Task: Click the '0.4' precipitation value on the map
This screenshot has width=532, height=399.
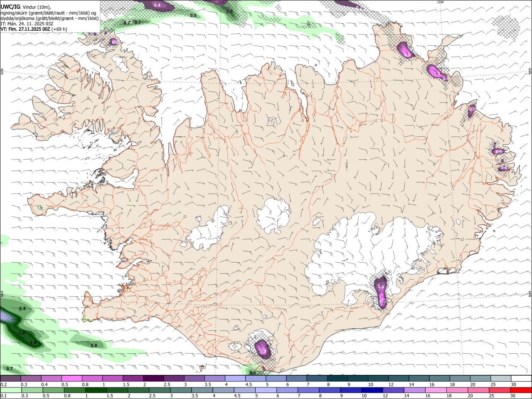Action: [157, 5]
